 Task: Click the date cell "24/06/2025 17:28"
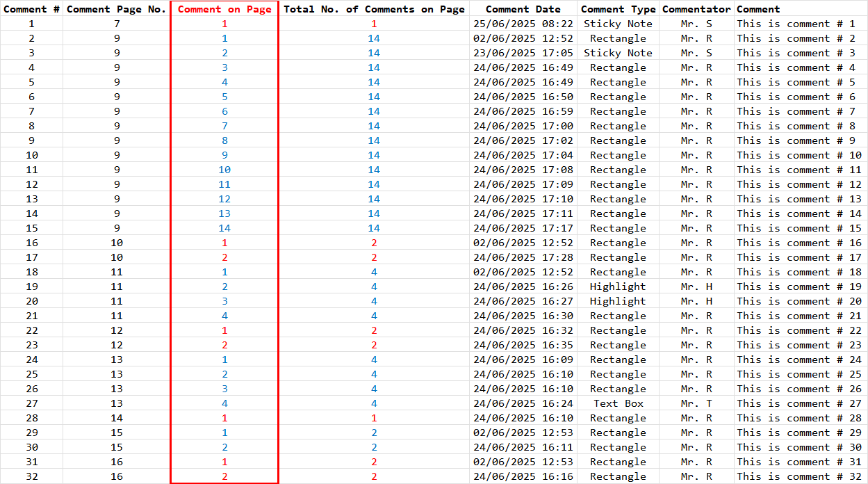pyautogui.click(x=523, y=257)
